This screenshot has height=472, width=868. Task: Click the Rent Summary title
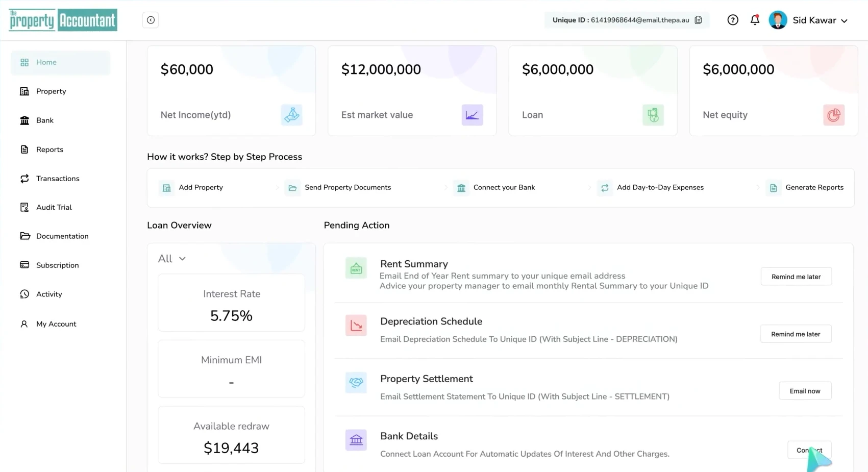pyautogui.click(x=414, y=264)
